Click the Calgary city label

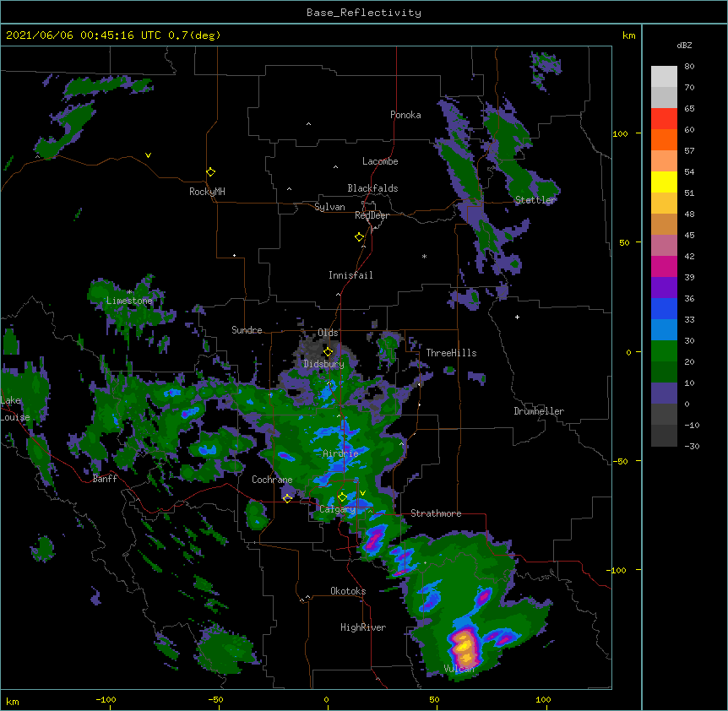(x=337, y=509)
